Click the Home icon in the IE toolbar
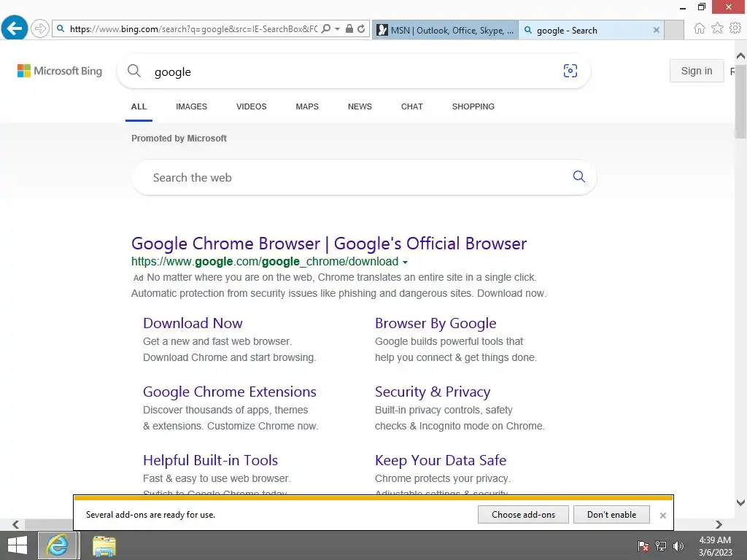Screen dimensions: 747x560 point(700,28)
